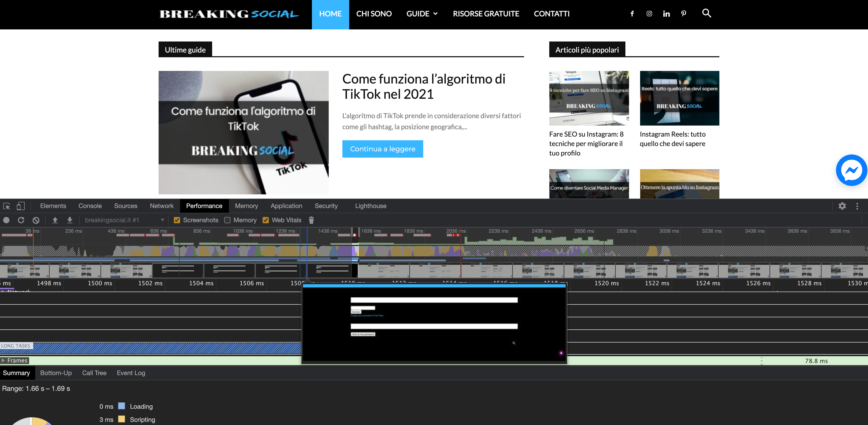Click the Pinterest icon in site header
Screen dimensions: 868x425
point(683,14)
